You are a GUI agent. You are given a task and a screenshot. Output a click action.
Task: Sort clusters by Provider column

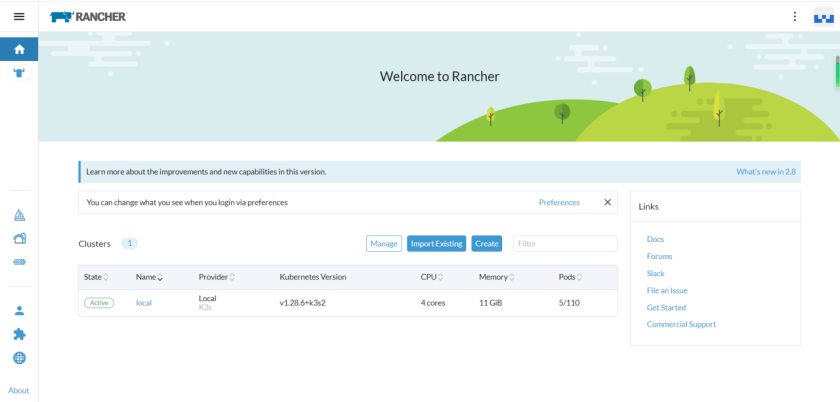(x=216, y=277)
